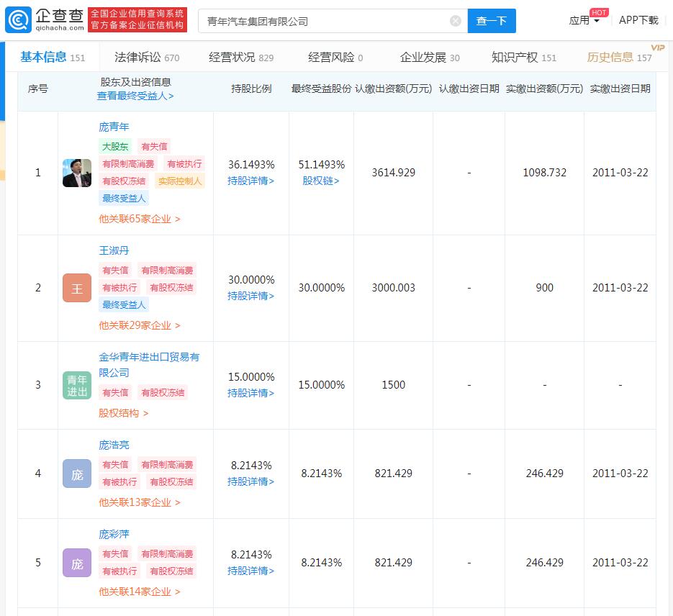Switch to the 法律诉讼 tab

(147, 57)
